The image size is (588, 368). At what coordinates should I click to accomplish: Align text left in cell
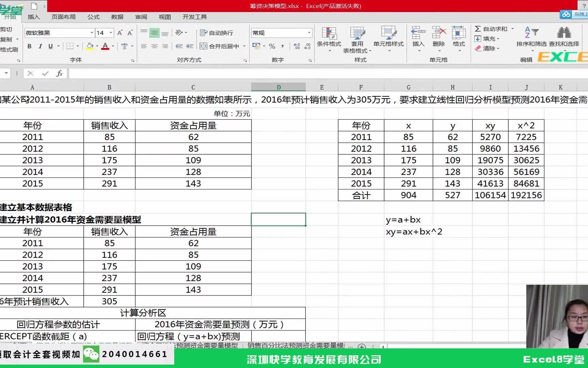click(x=144, y=46)
